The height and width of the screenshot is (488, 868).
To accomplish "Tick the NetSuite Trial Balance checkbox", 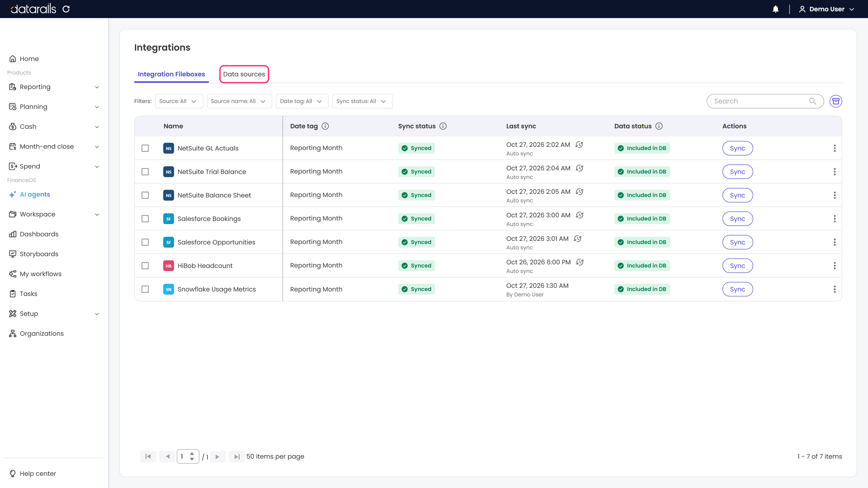I will (145, 172).
